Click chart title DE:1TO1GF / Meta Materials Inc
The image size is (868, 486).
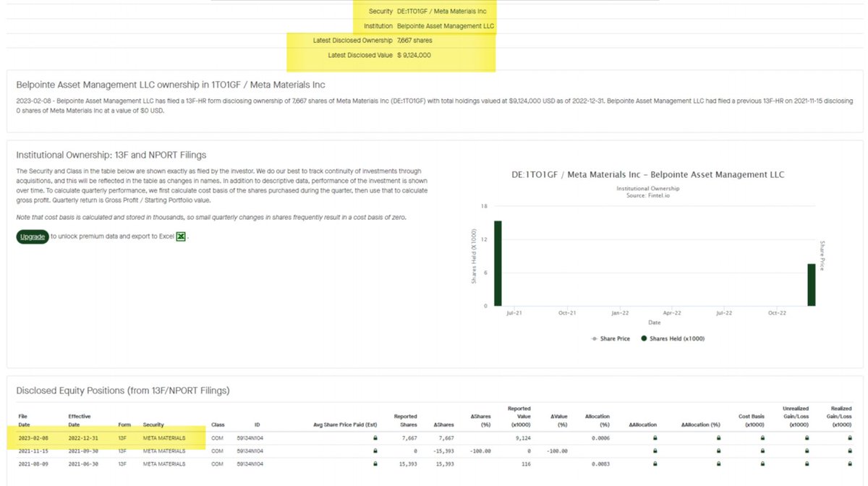(x=647, y=174)
